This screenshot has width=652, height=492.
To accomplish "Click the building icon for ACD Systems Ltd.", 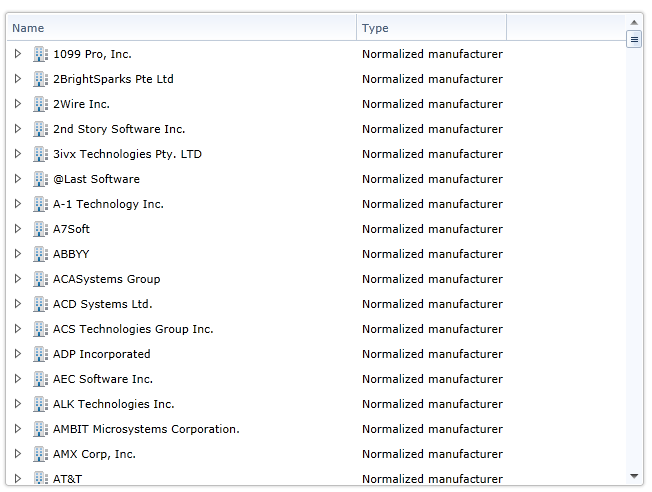I will [40, 304].
